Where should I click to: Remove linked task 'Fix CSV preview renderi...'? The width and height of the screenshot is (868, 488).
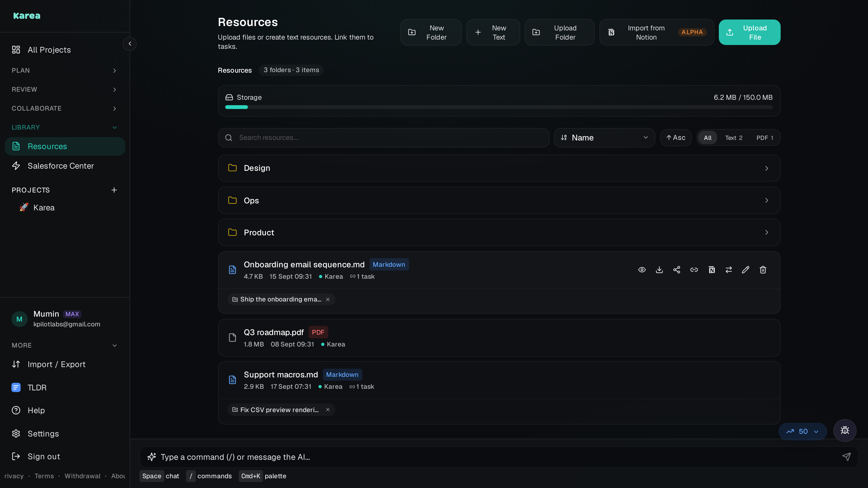tap(328, 410)
